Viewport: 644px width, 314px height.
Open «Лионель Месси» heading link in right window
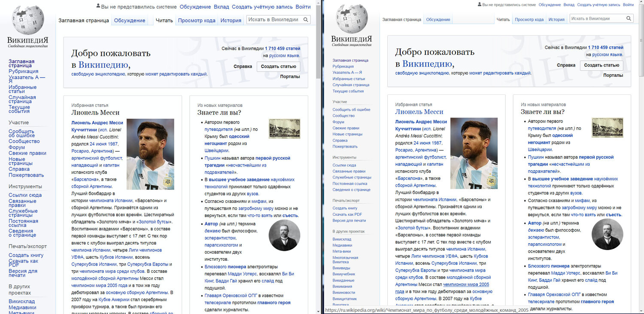coord(419,112)
